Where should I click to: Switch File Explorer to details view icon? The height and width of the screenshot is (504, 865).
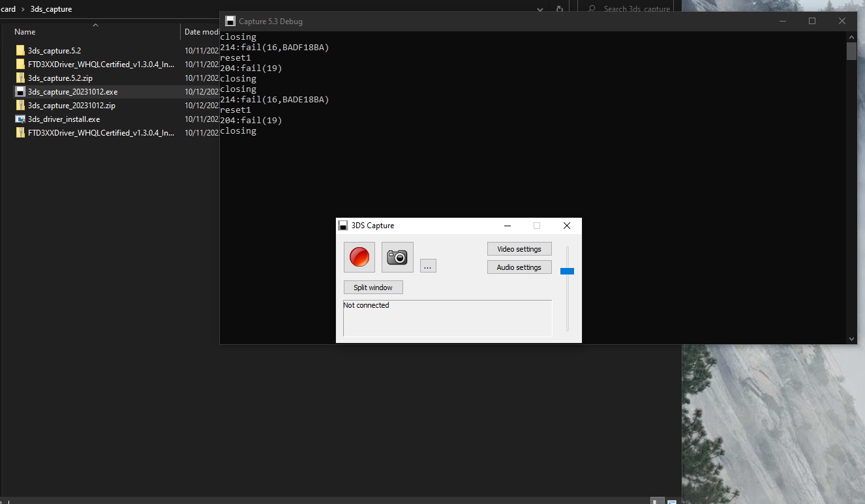(659, 501)
